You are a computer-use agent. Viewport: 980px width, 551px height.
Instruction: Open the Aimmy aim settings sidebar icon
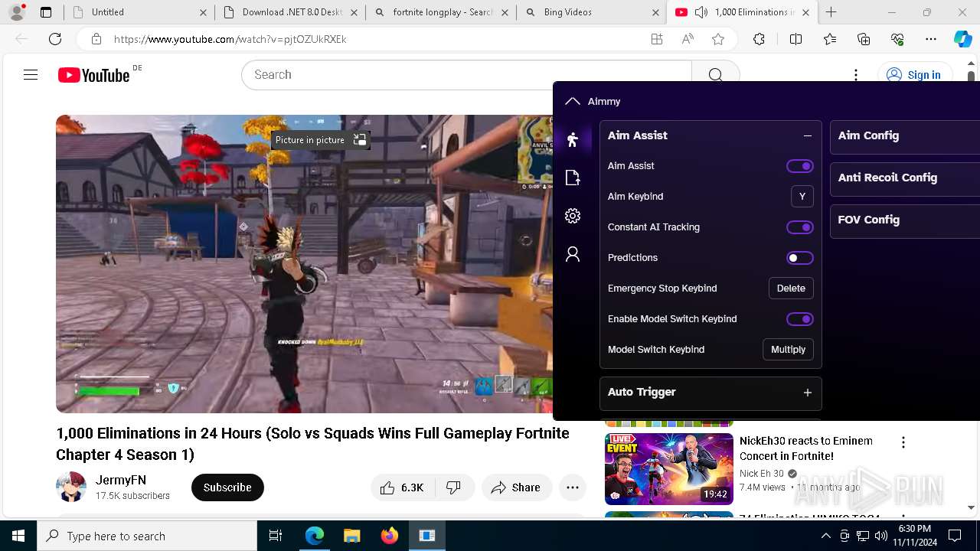[573, 139]
